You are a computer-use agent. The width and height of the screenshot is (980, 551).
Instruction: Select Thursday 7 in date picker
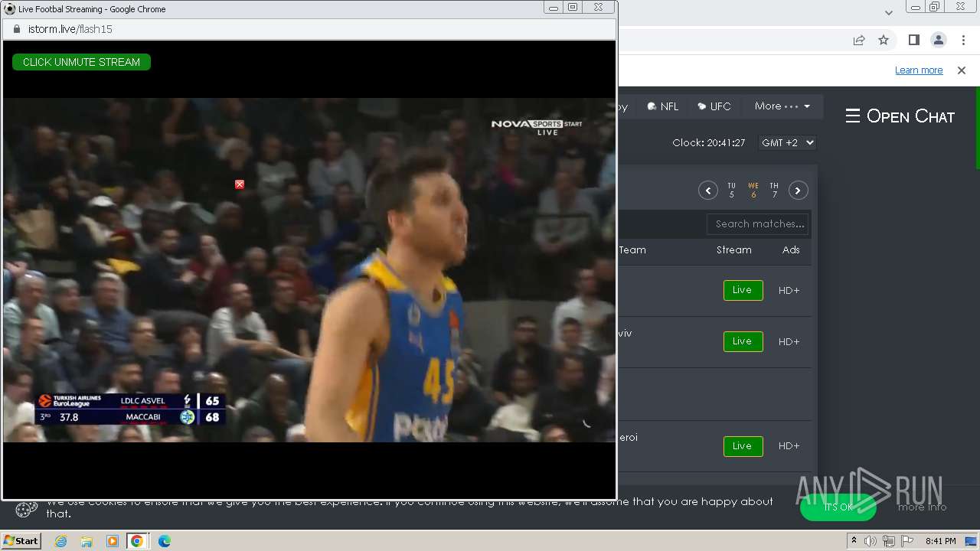point(774,191)
